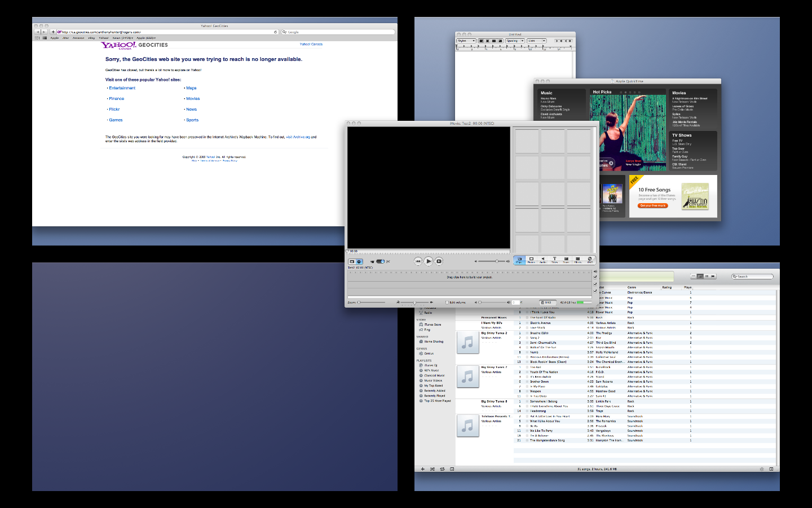The image size is (812, 508).
Task: Show all bookmarks in Safari
Action: pyautogui.click(x=37, y=38)
